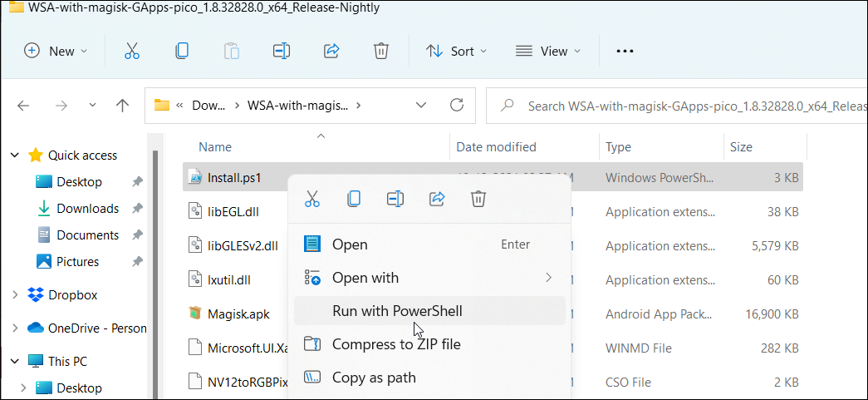This screenshot has height=400, width=868.
Task: Click the Rename icon in the toolbar
Action: click(282, 51)
